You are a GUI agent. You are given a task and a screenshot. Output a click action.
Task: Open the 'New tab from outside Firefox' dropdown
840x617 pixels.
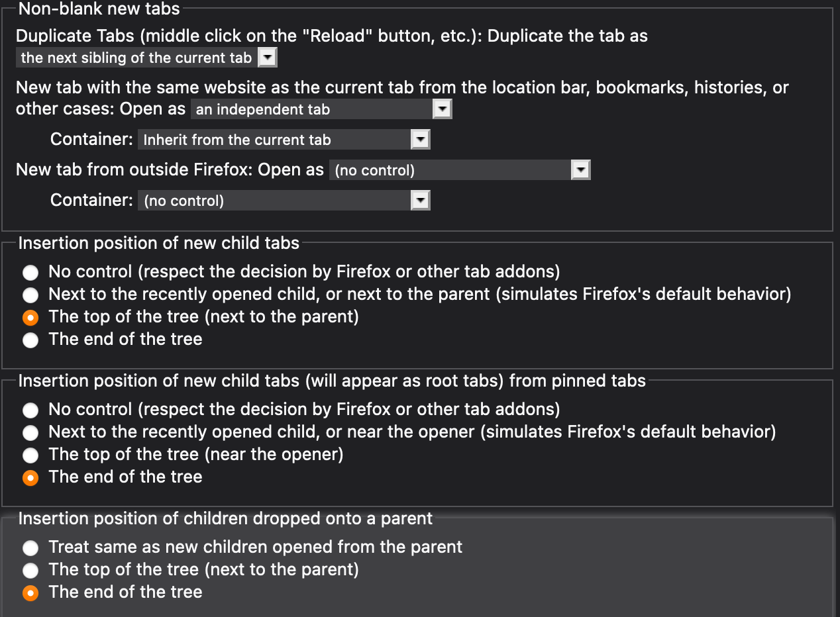coord(460,170)
